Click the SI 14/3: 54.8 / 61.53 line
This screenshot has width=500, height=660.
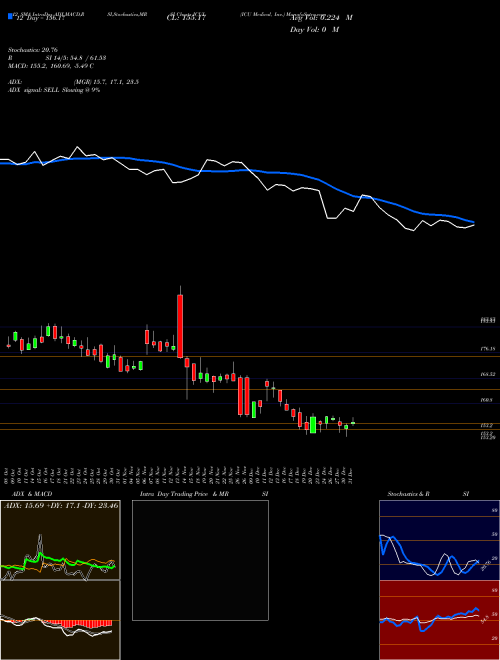click(x=76, y=58)
